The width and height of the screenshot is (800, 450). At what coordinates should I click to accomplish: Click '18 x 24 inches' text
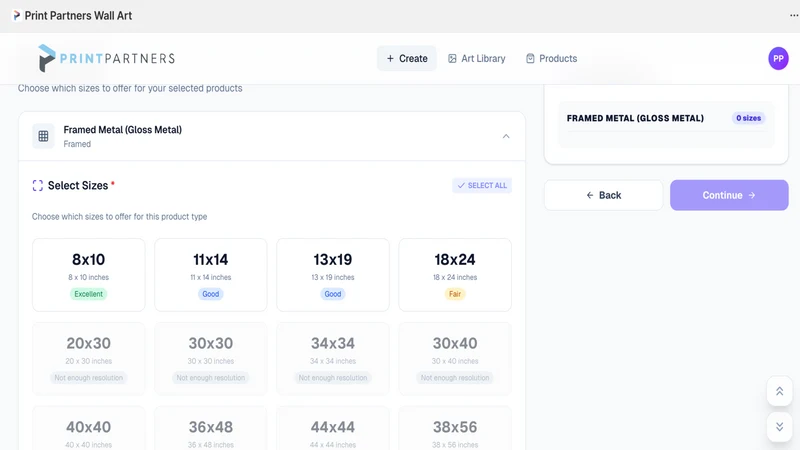click(455, 277)
